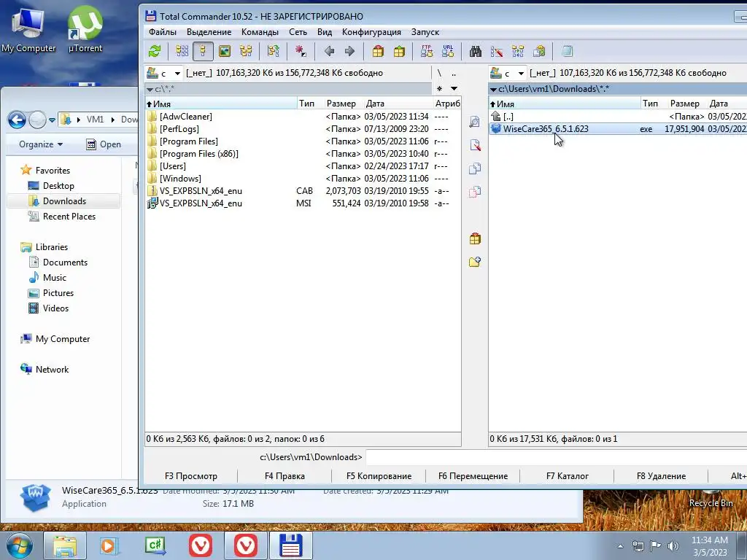747x560 pixels.
Task: Toggle the full details view button
Action: pyautogui.click(x=203, y=51)
